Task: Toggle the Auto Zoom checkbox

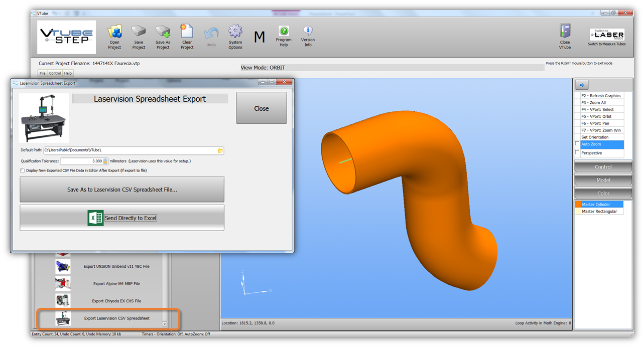Action: tap(577, 144)
